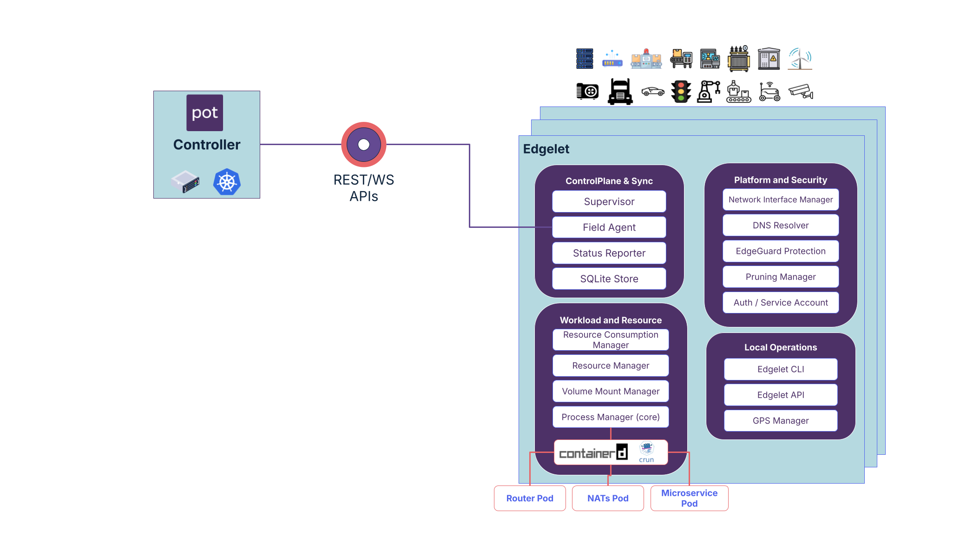Click the electrical substation cabinet icon
Viewport: 980px width, 552px height.
coord(769,59)
